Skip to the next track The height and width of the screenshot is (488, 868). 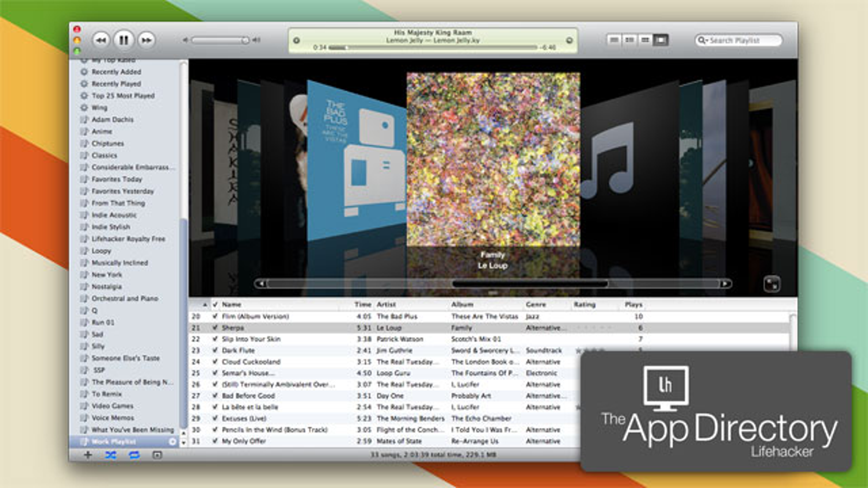coord(146,40)
